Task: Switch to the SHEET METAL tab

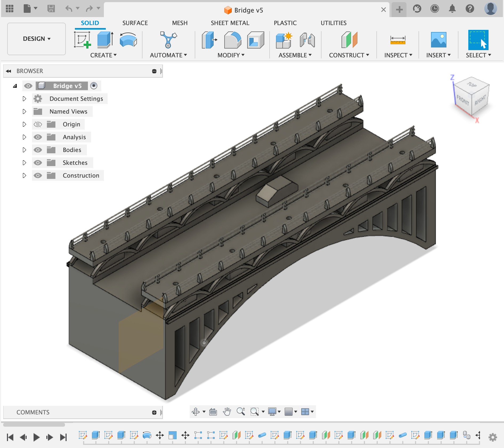Action: click(x=230, y=23)
